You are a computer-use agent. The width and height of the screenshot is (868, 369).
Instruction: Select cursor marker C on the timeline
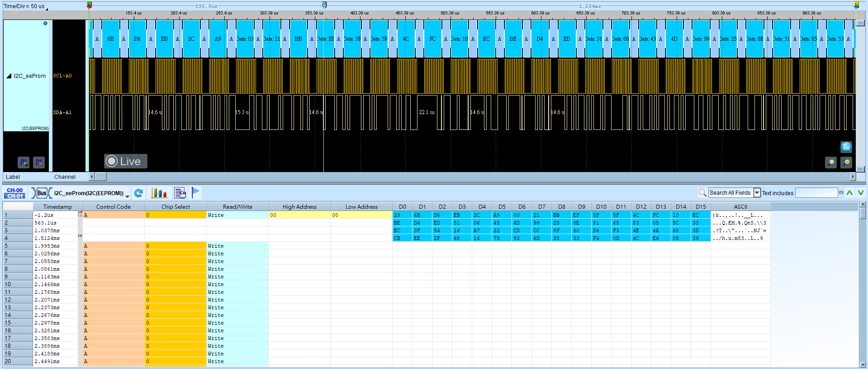(x=324, y=5)
